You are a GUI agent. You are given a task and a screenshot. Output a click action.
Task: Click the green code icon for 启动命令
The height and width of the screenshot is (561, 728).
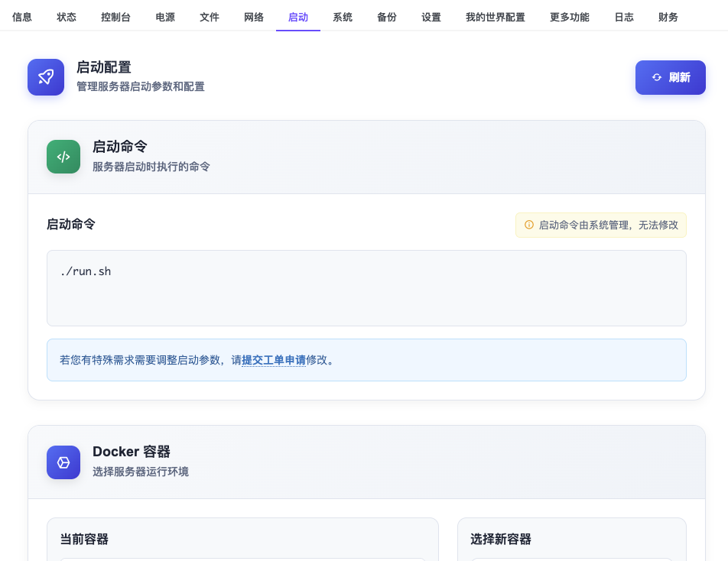(63, 157)
